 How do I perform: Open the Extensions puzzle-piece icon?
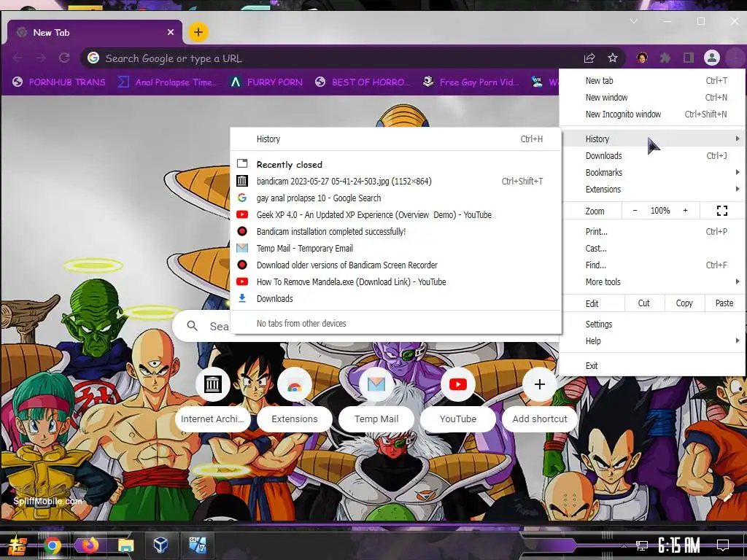[665, 58]
